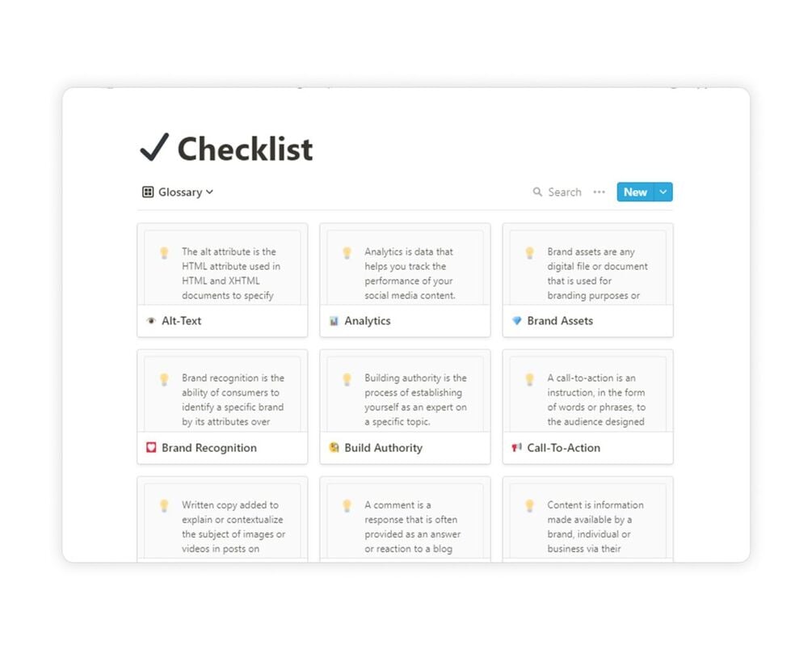Click the lightbulb icon in Brand Recognition card
This screenshot has width=812, height=650.
[x=164, y=378]
